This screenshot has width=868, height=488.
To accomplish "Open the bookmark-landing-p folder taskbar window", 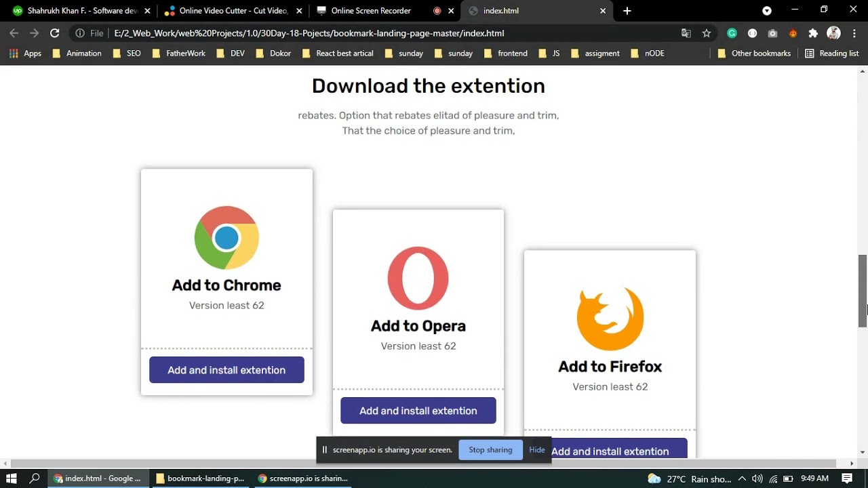I will pos(200,479).
